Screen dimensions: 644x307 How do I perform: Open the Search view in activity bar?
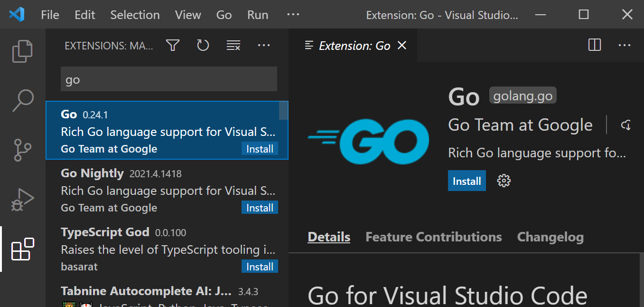23,100
